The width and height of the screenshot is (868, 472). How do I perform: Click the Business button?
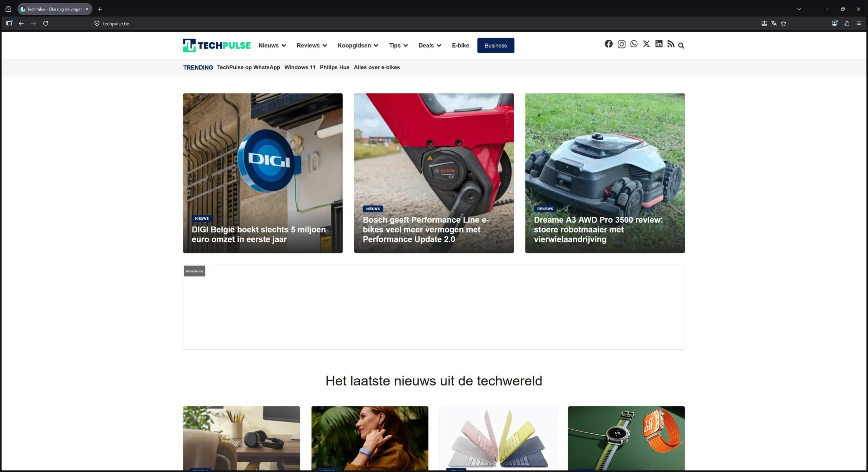click(x=496, y=45)
